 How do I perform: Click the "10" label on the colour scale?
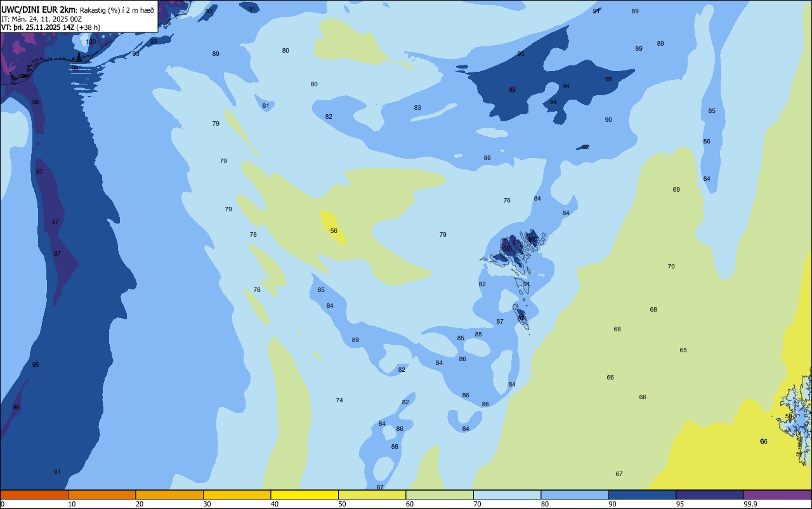72,504
